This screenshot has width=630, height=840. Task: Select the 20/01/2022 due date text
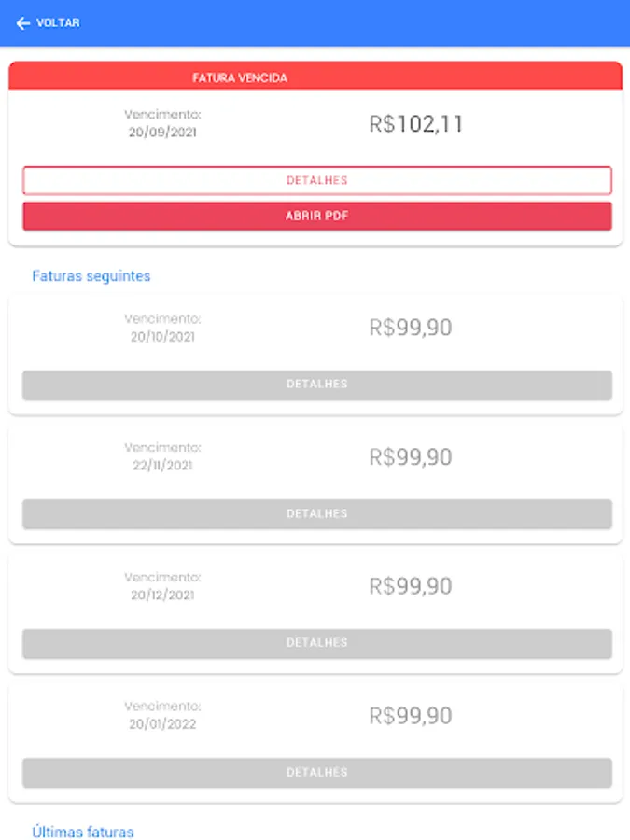(x=162, y=724)
